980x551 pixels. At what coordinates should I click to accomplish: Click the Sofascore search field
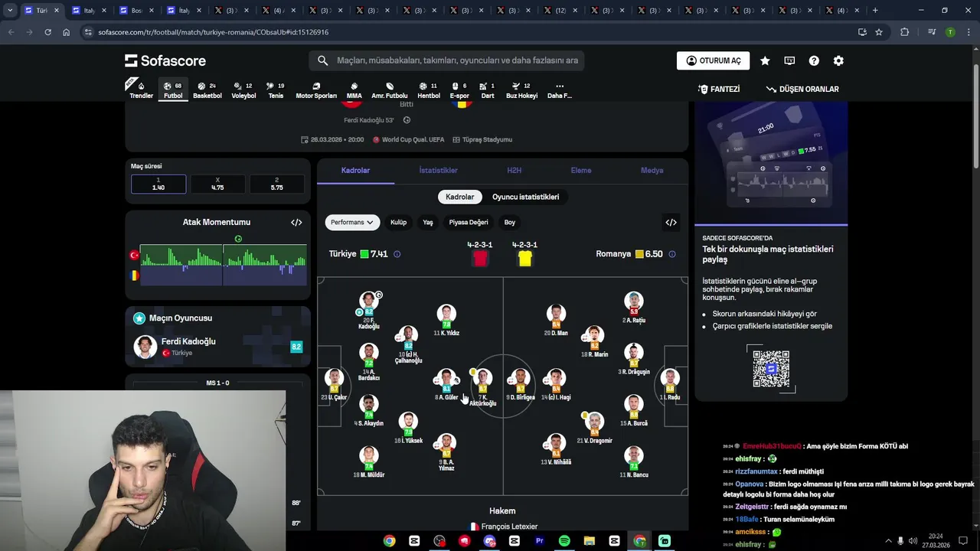click(447, 60)
